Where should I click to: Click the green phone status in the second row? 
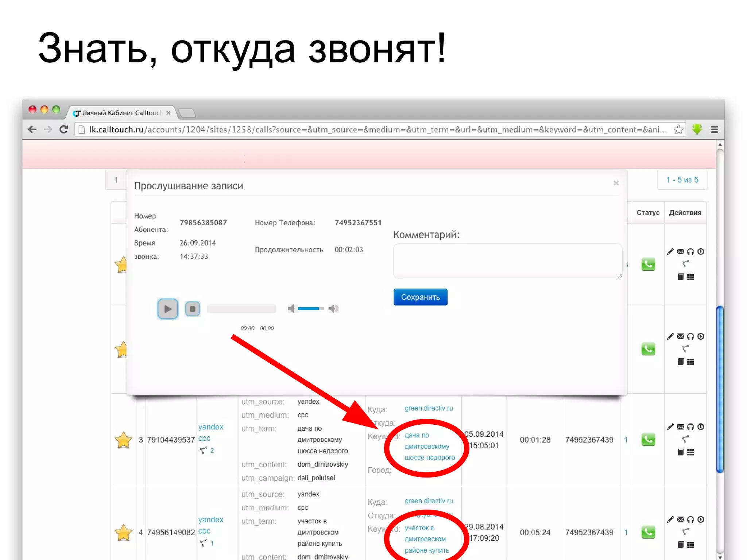pyautogui.click(x=648, y=349)
